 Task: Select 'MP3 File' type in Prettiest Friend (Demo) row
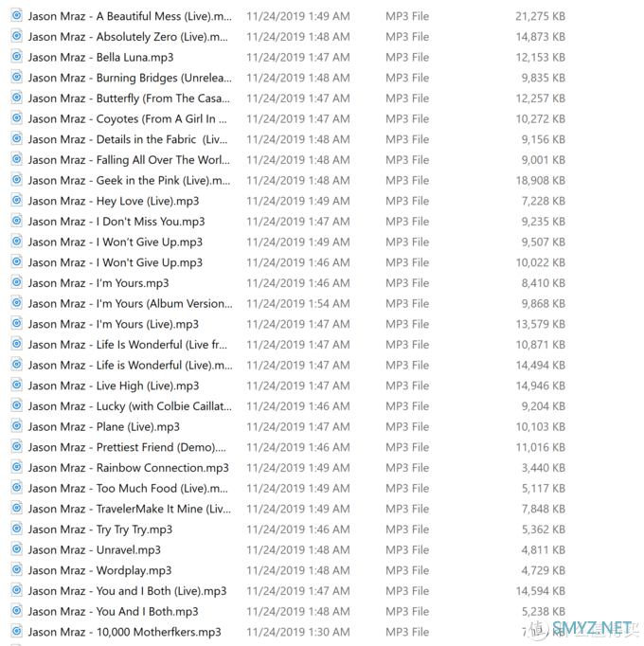(407, 447)
